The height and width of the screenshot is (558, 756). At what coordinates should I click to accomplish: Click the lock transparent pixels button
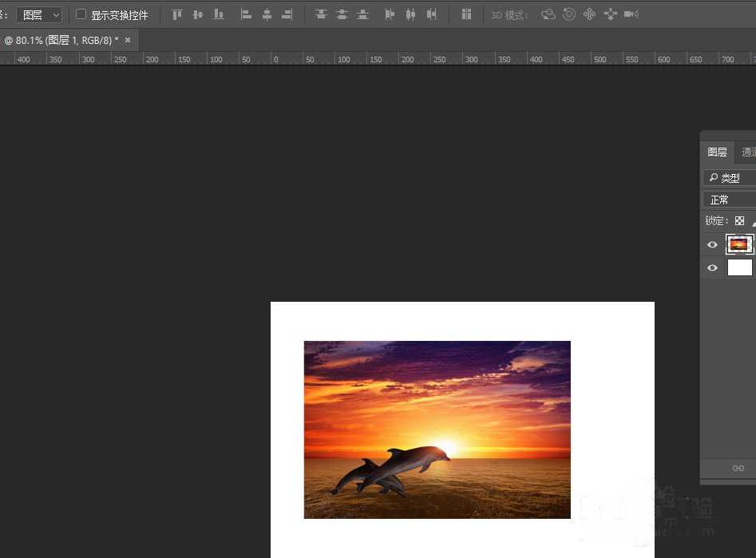pyautogui.click(x=740, y=221)
